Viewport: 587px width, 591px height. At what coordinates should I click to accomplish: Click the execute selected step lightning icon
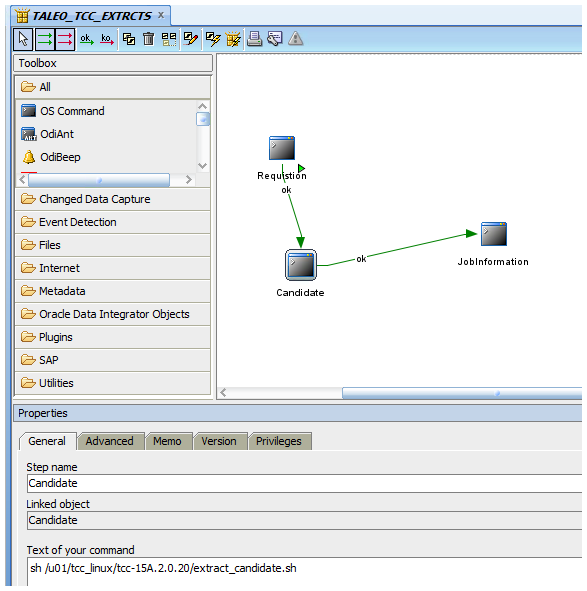[x=213, y=39]
